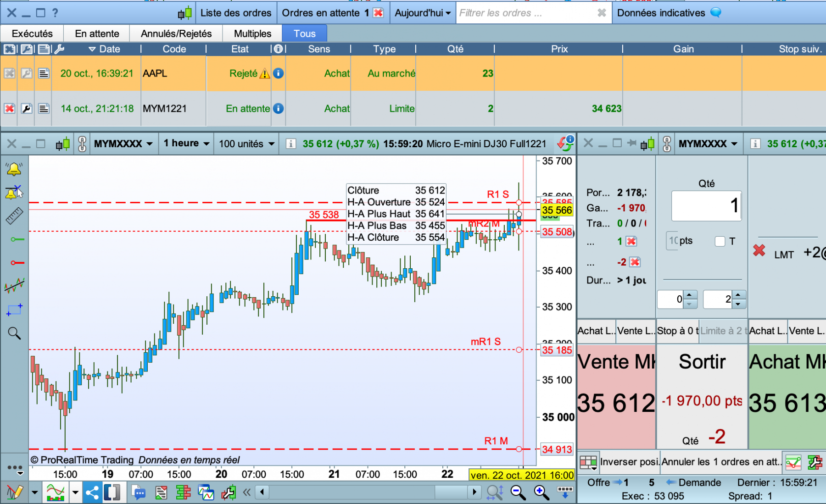Click the zoom out magnifier icon
The image size is (826, 504).
click(x=518, y=493)
